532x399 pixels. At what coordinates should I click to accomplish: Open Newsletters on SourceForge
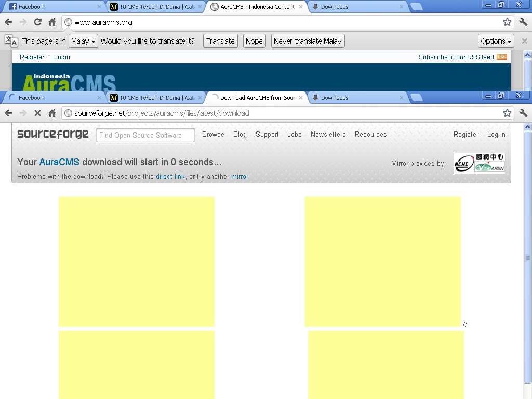tap(328, 135)
